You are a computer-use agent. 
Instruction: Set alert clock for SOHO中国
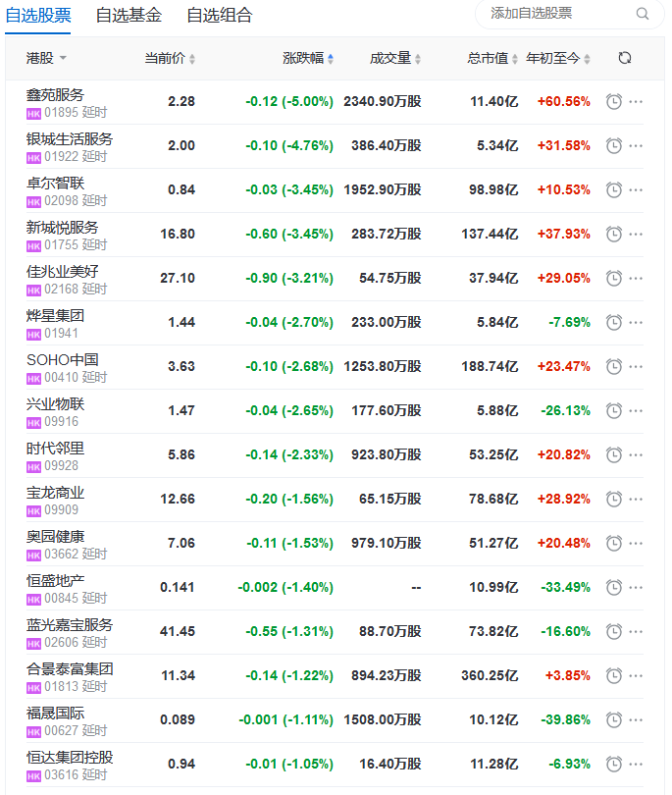614,366
